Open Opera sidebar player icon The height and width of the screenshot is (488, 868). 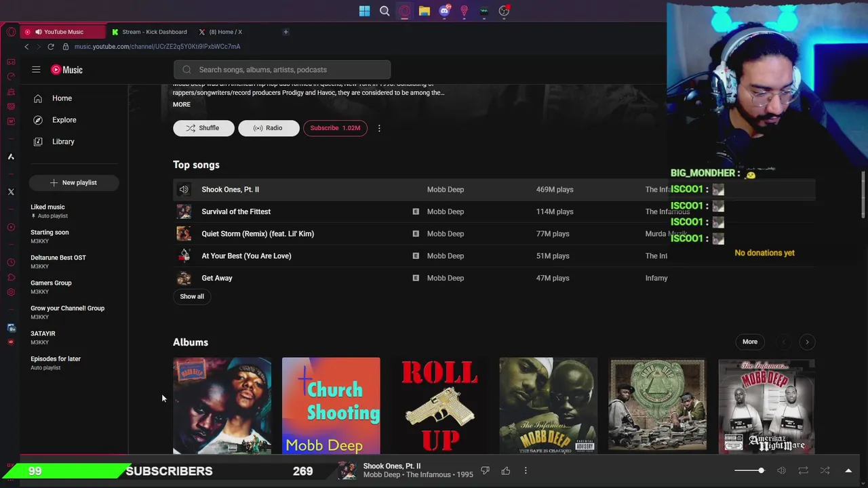pyautogui.click(x=11, y=227)
